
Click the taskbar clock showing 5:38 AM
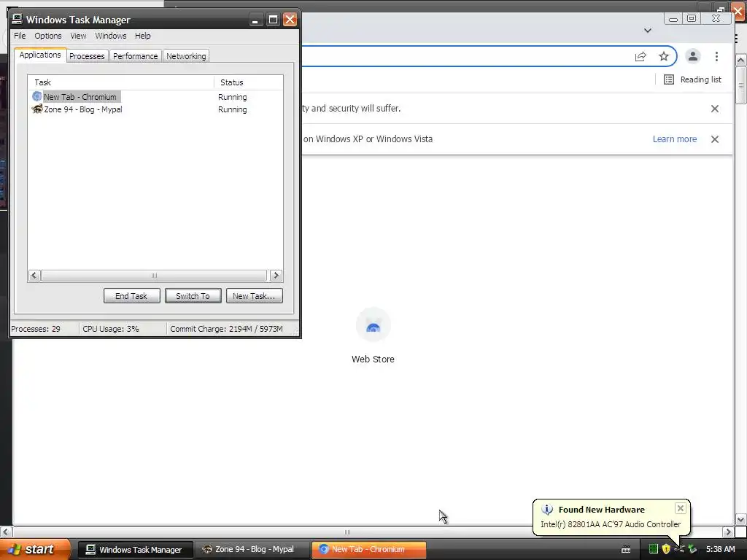coord(720,549)
